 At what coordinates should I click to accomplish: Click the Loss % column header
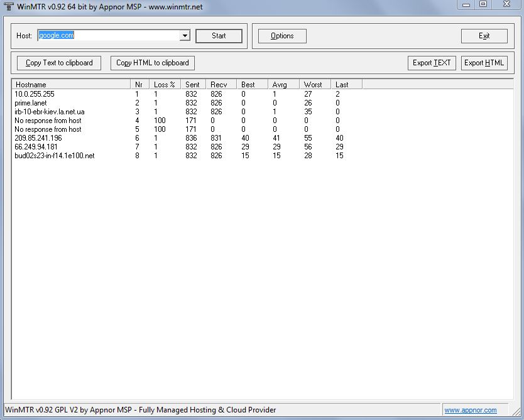point(165,85)
